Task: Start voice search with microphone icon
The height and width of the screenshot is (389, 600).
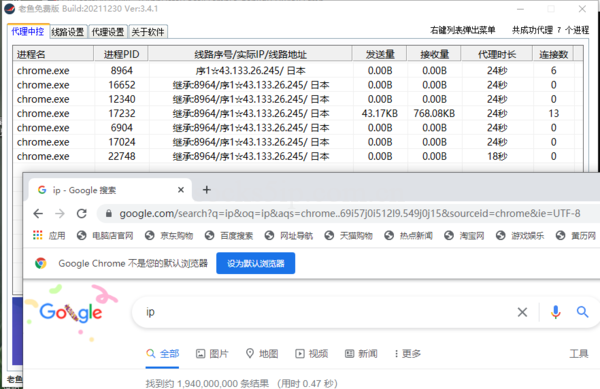Action: (x=556, y=312)
